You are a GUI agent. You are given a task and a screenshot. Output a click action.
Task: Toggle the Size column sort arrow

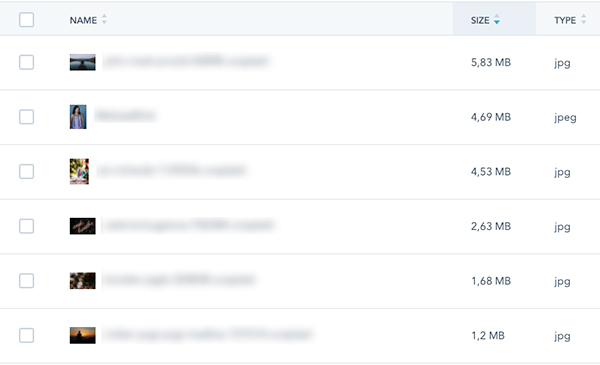(497, 20)
